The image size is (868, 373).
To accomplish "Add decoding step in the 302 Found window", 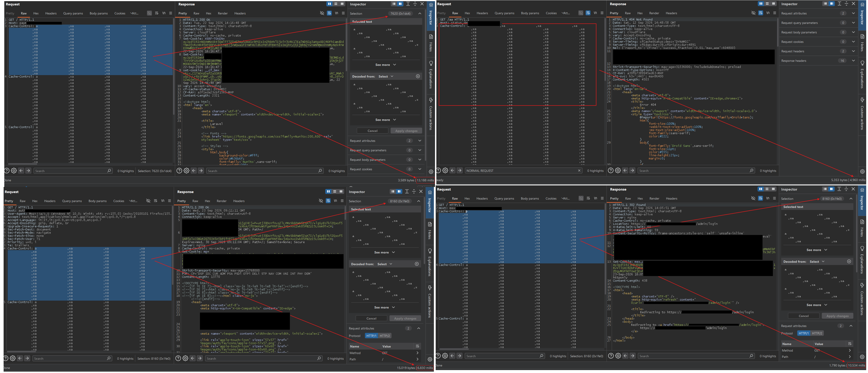I will [x=849, y=261].
